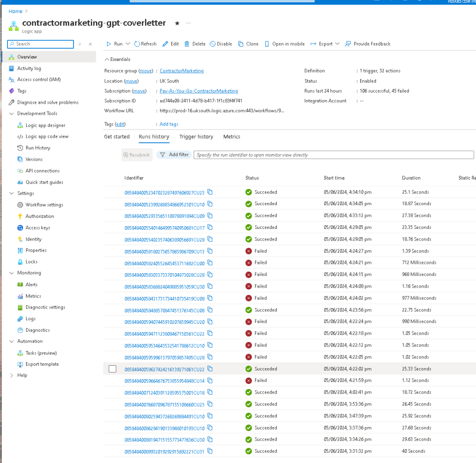Open the Activity log sidebar item
Screen dimensions: 476x463
point(29,68)
